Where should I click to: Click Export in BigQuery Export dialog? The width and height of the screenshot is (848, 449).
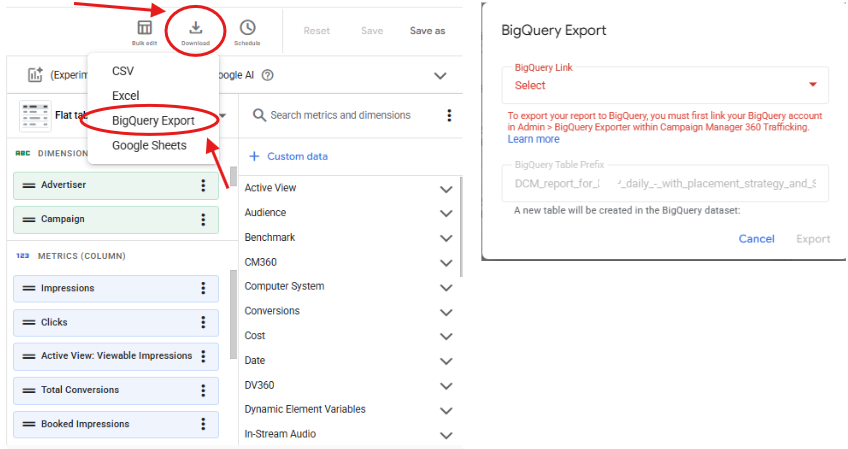click(813, 239)
